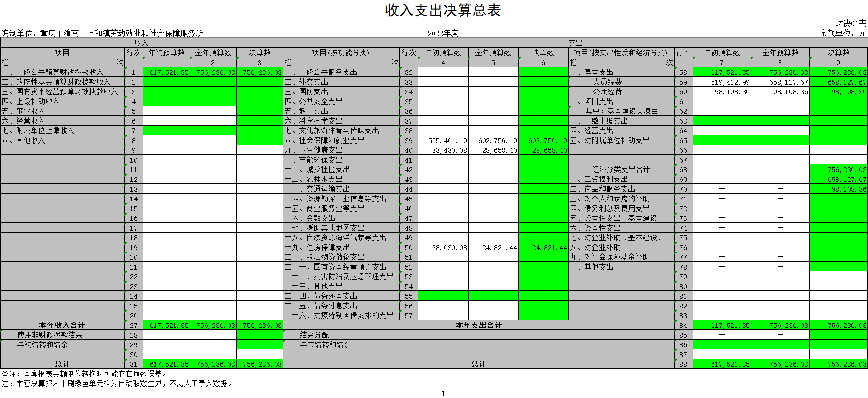This screenshot has width=868, height=398.
Task: Select the page number — 1 —
Action: pyautogui.click(x=443, y=393)
